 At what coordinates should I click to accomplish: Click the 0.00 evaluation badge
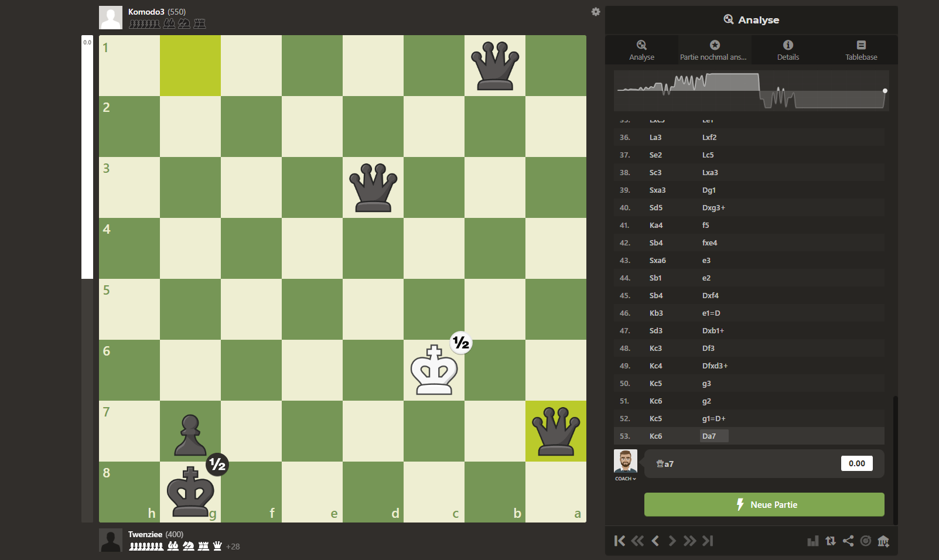(x=856, y=463)
